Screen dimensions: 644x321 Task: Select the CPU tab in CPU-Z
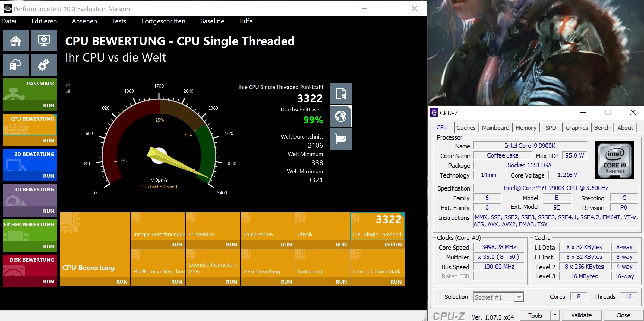[x=442, y=127]
